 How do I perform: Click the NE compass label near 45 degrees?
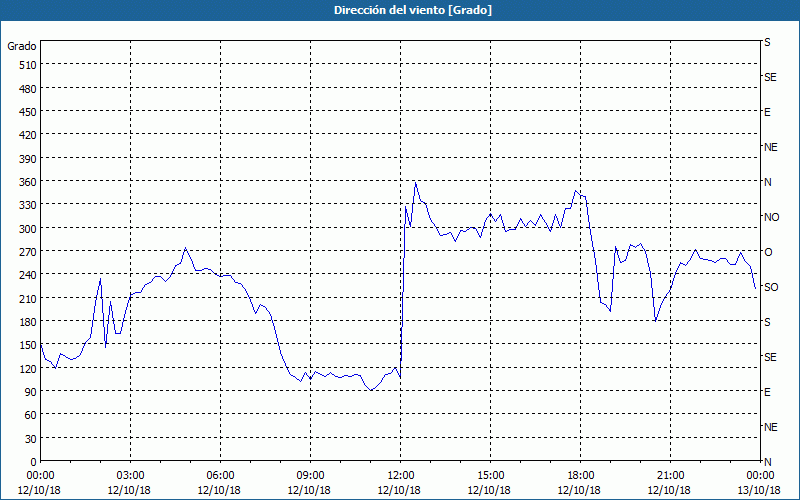[x=770, y=427]
